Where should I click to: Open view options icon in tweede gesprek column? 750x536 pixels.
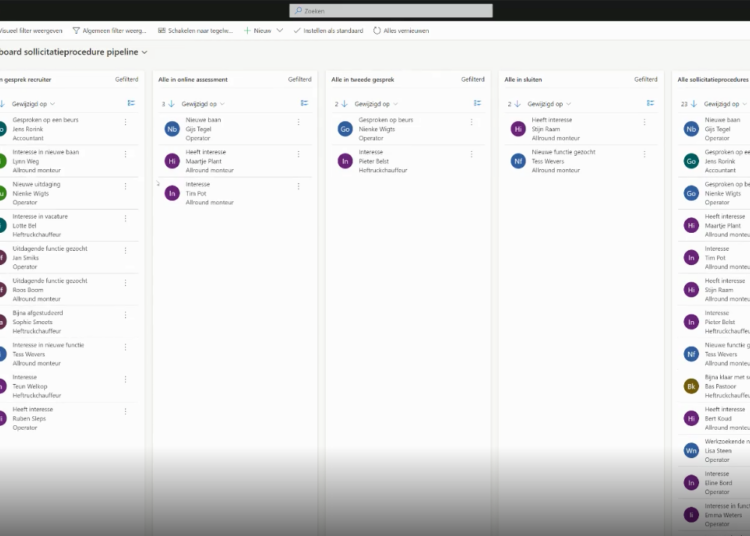[x=478, y=103]
